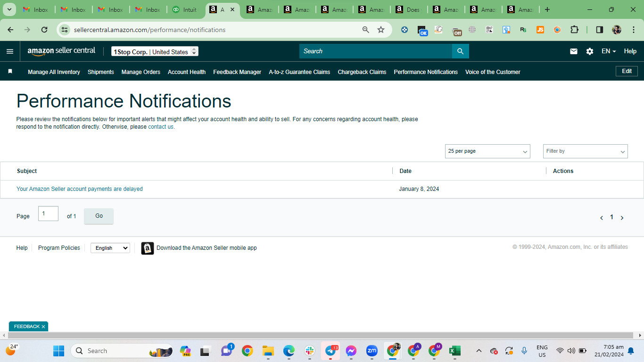Screen dimensions: 644x362
Task: Go to Manage Orders
Action: (x=141, y=72)
